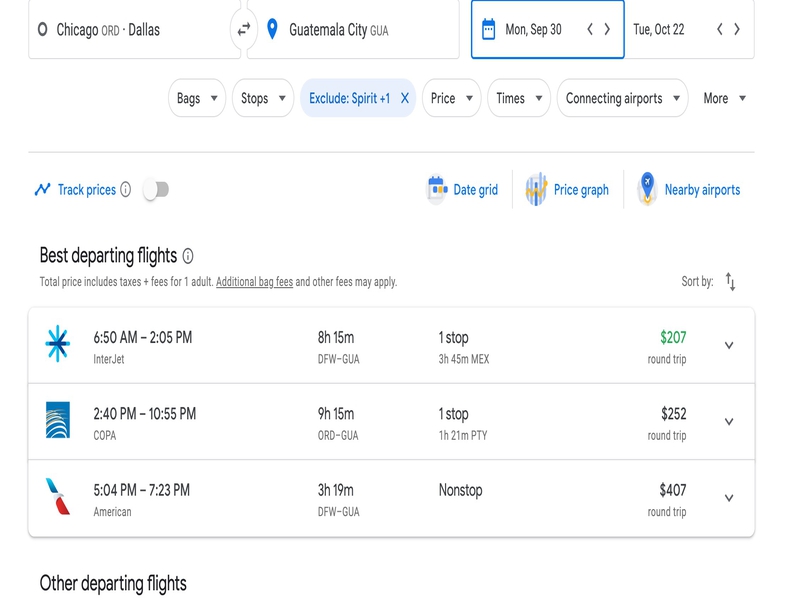The width and height of the screenshot is (800, 600).
Task: Open the Date grid view
Action: click(x=463, y=190)
